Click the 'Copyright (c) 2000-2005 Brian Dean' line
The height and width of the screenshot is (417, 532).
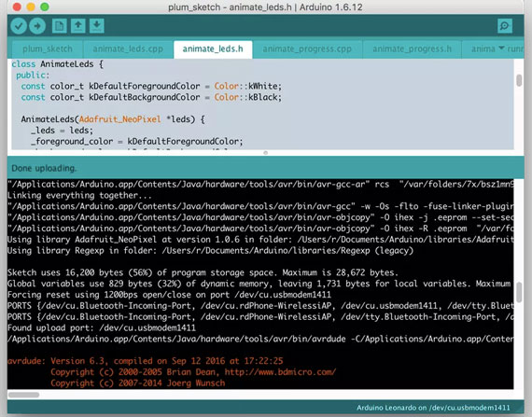point(193,372)
